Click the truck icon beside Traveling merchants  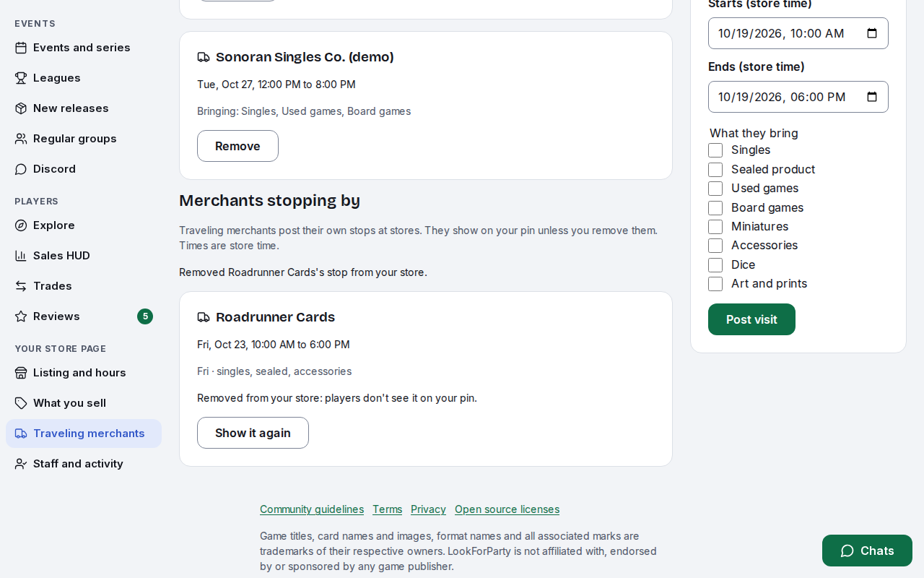tap(21, 433)
